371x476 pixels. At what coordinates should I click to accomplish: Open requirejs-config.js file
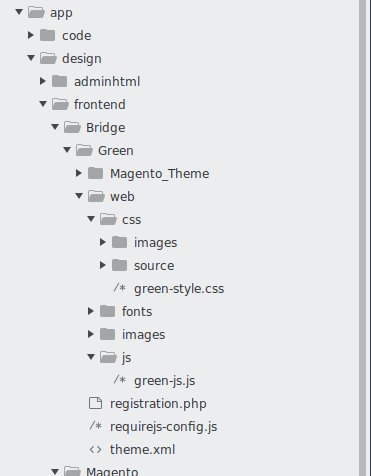point(164,427)
